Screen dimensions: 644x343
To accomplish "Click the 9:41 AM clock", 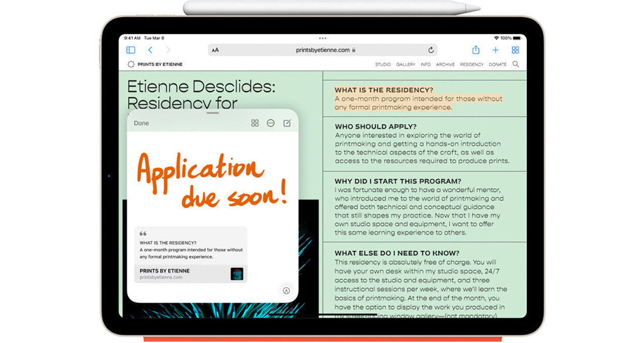I will pyautogui.click(x=132, y=38).
